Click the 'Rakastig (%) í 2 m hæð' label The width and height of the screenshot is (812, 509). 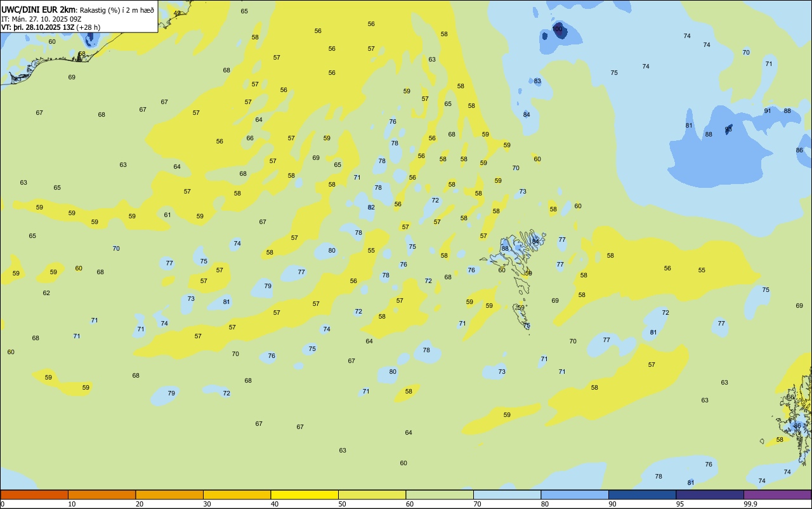[x=117, y=10]
